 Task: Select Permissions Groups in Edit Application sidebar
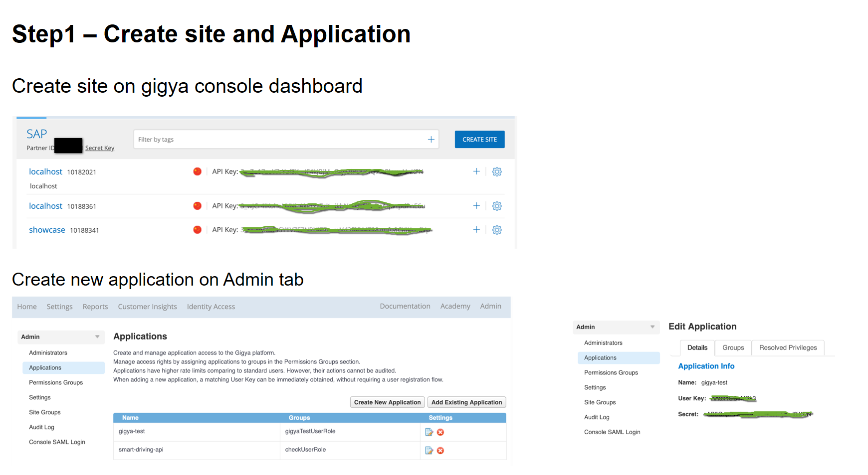coord(611,373)
